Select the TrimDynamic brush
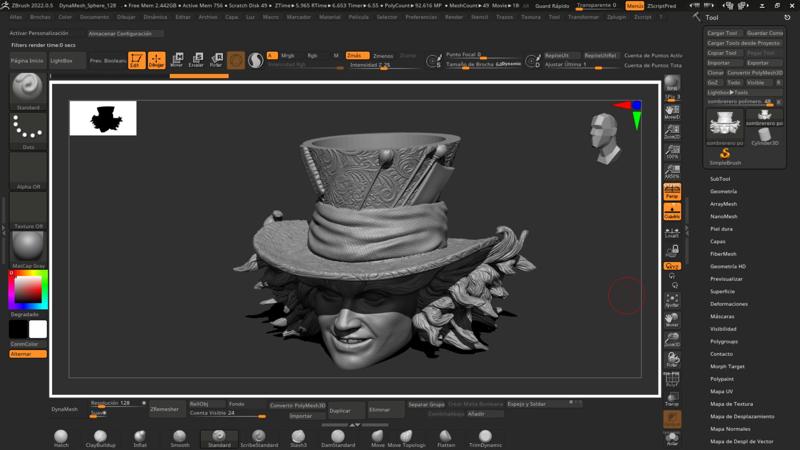This screenshot has width=800, height=450. point(485,438)
